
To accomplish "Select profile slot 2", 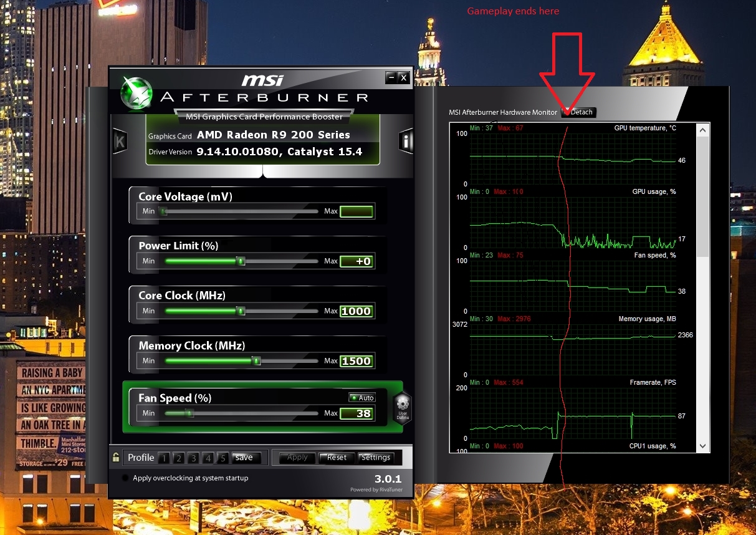I will 179,458.
